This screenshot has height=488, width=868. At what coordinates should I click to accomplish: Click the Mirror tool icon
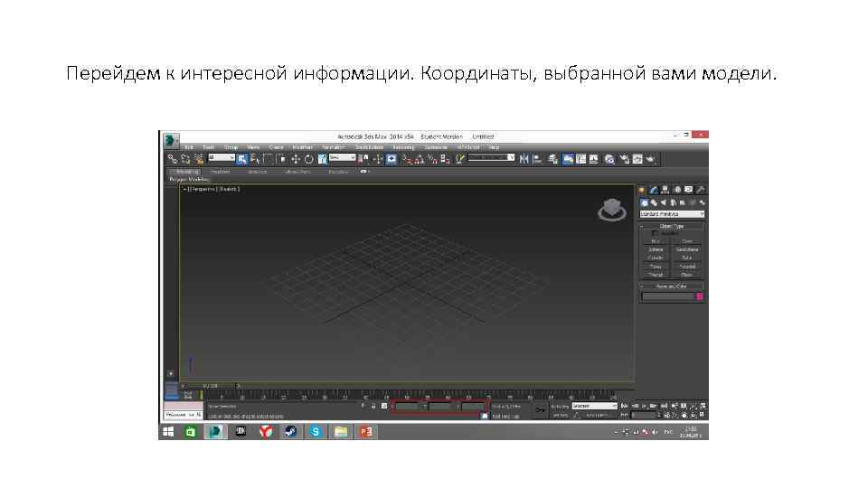pos(524,159)
